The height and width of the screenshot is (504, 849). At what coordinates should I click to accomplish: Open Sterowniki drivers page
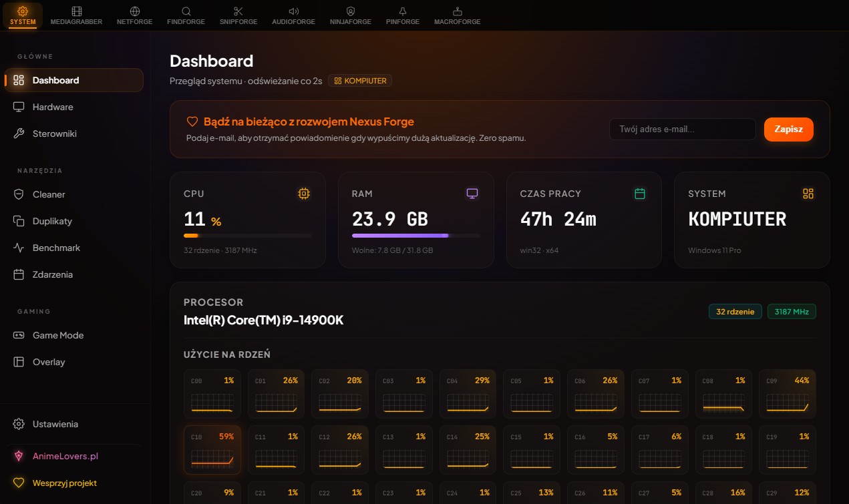[x=74, y=134]
